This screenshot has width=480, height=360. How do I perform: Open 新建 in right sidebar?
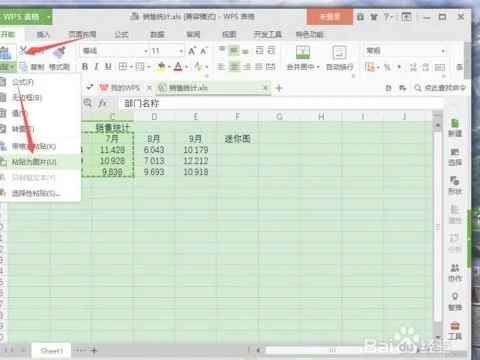pos(455,127)
